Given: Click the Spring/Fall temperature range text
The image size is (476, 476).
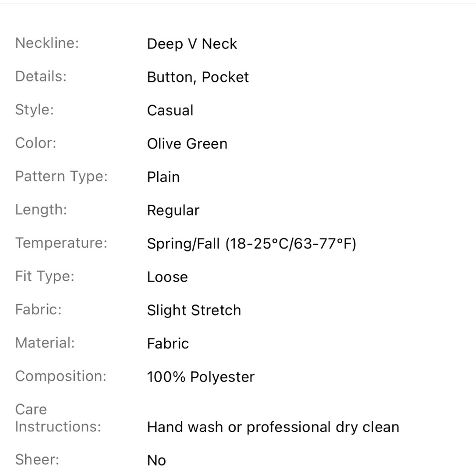Looking at the screenshot, I should click(x=251, y=244).
